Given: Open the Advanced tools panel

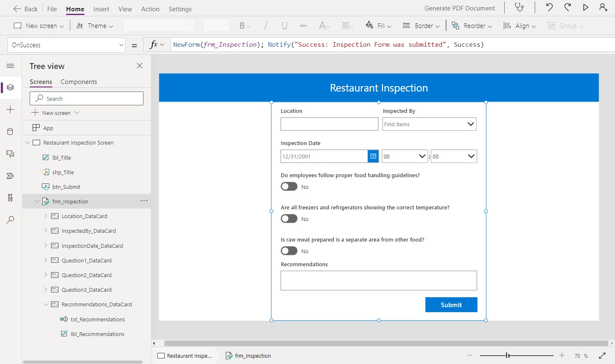Looking at the screenshot, I should [x=10, y=198].
